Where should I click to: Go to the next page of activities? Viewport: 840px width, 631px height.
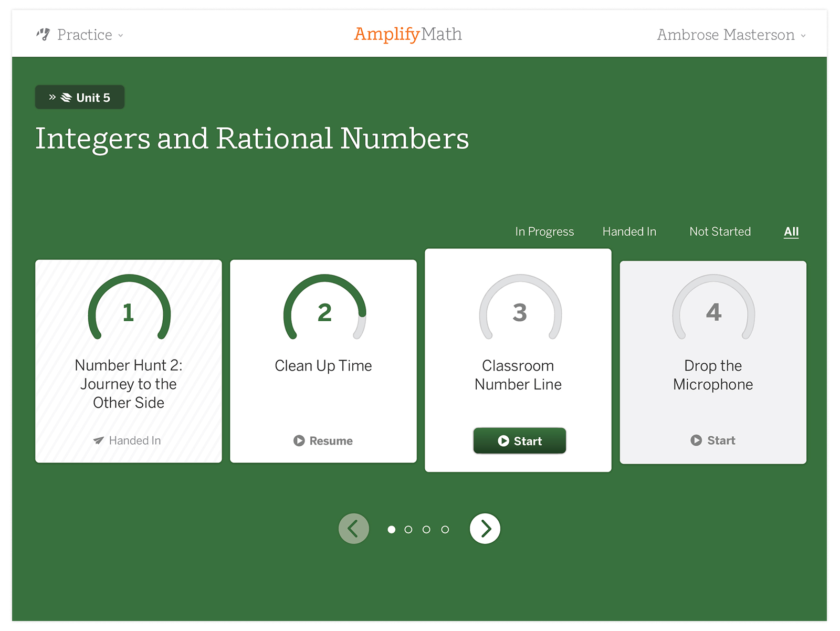485,529
